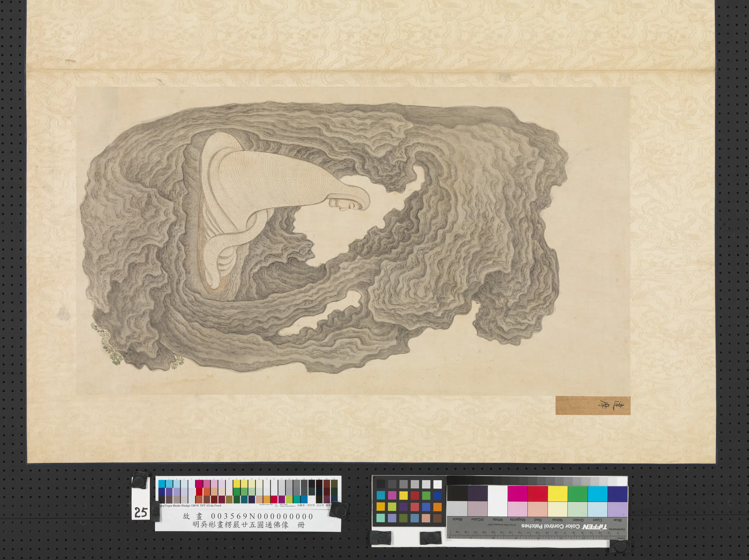749x560 pixels.
Task: Click the upside-down 3/Color label
Action: [477, 520]
